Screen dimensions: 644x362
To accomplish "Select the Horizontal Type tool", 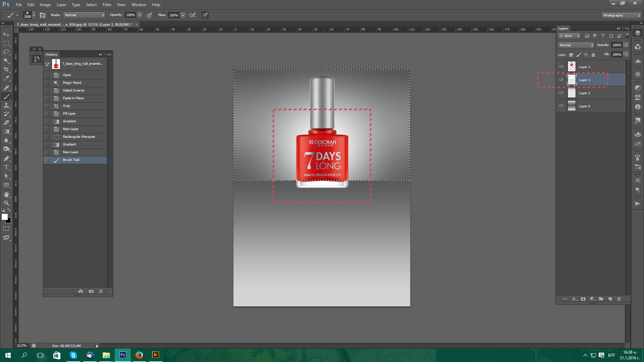I will pos(6,167).
